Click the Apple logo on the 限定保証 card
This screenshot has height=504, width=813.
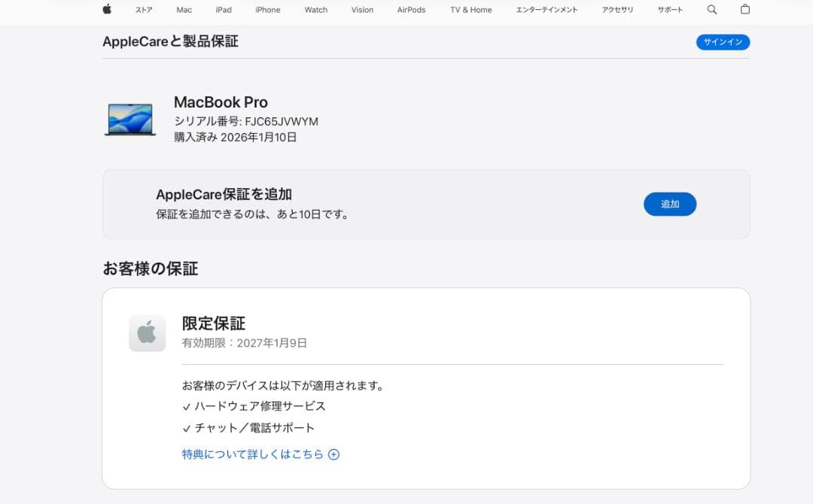tap(147, 332)
